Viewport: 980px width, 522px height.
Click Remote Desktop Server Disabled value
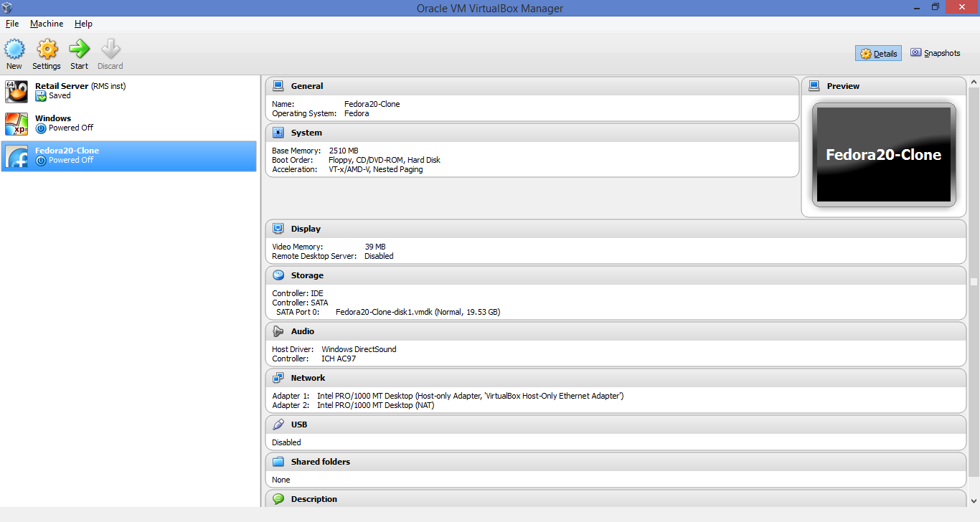pyautogui.click(x=379, y=256)
